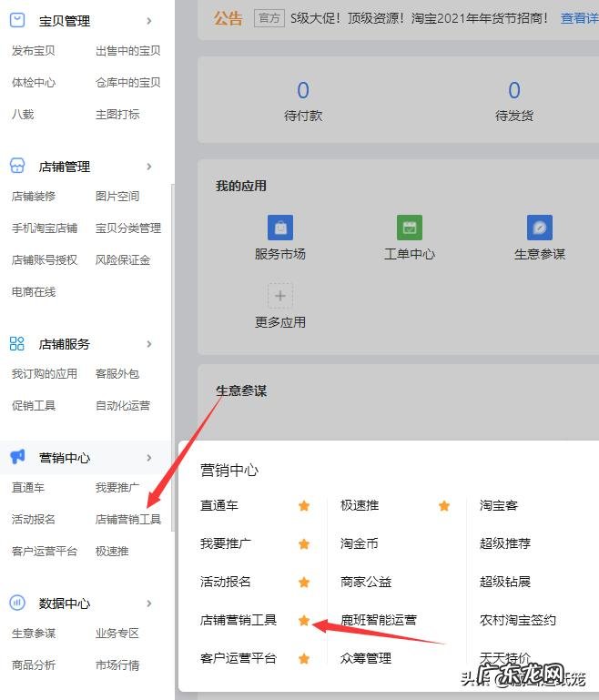Open 图片空间 in sidebar
The width and height of the screenshot is (599, 700).
tap(117, 196)
